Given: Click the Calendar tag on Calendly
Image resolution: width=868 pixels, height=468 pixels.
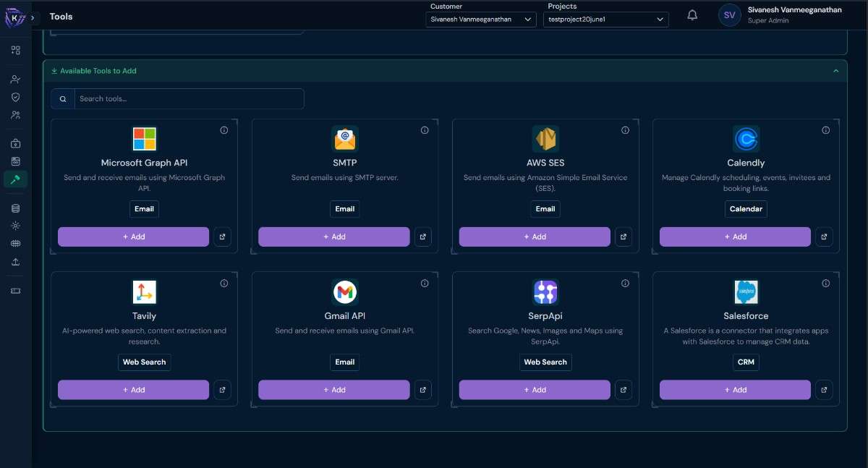Looking at the screenshot, I should tap(746, 209).
